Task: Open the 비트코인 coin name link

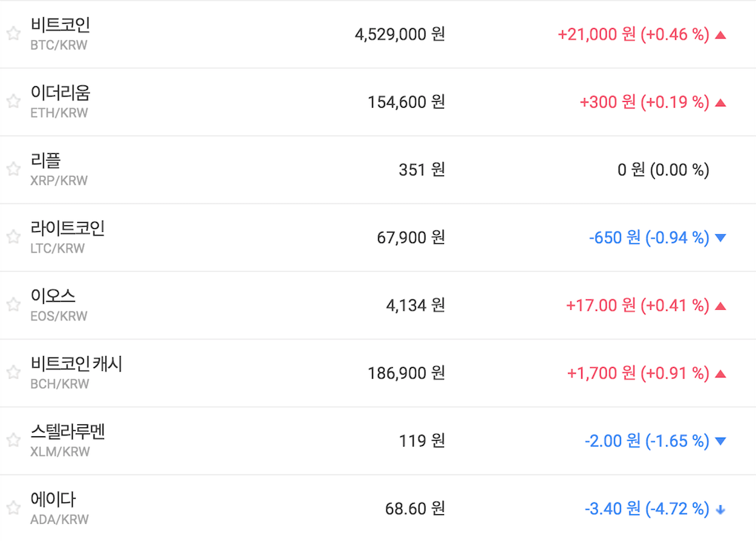Action: tap(60, 25)
